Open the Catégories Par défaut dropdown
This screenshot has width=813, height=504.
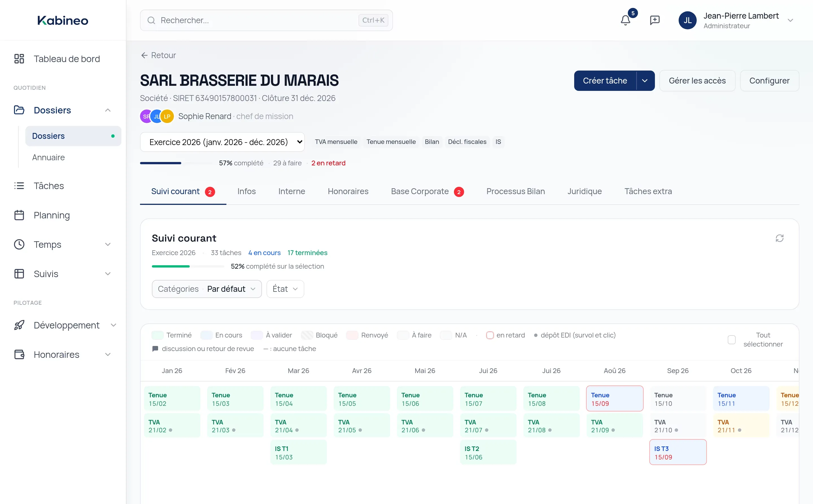tap(206, 289)
